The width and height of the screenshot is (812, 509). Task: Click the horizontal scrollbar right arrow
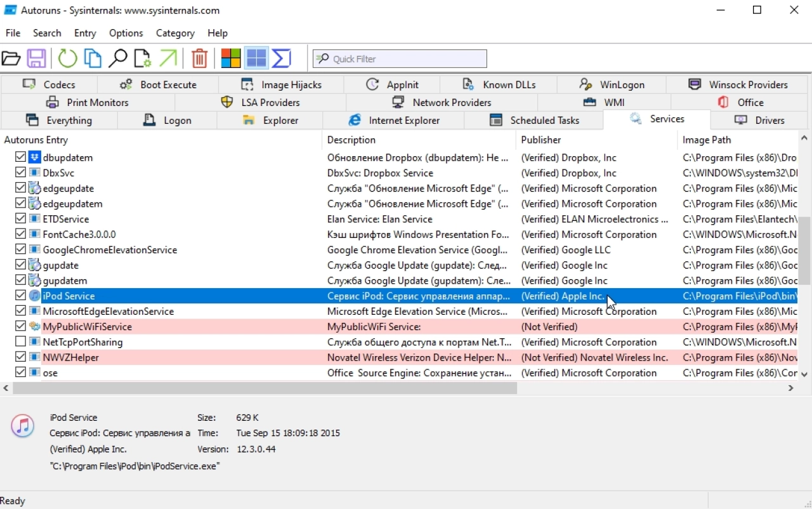[791, 388]
